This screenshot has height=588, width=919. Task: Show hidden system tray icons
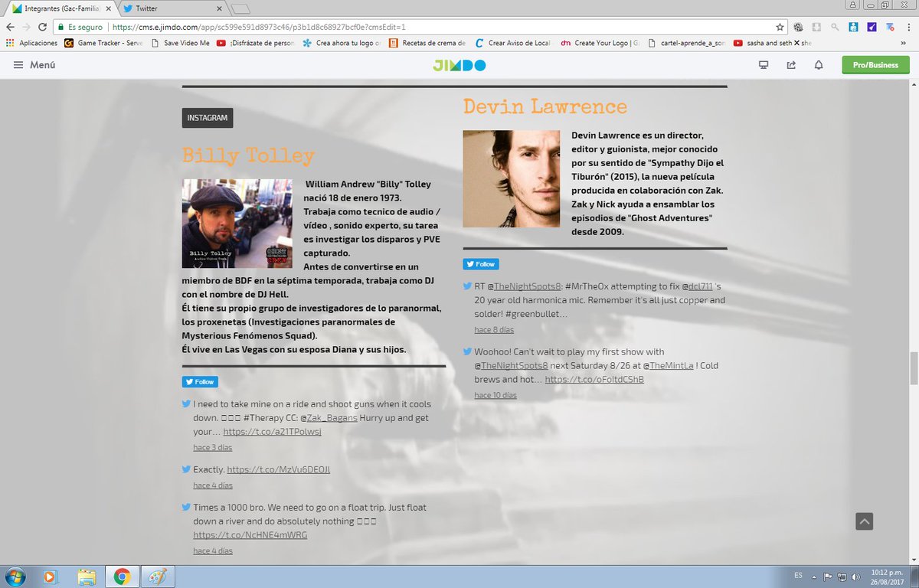[x=814, y=577]
